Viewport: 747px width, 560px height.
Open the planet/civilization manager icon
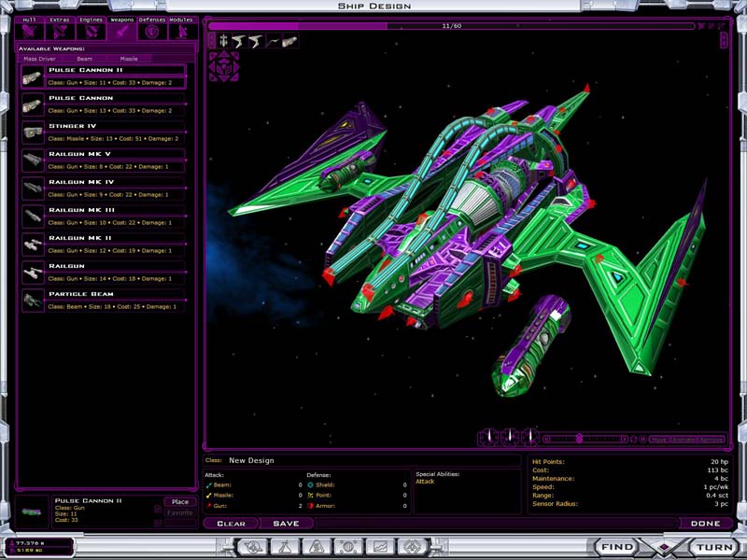tap(253, 547)
